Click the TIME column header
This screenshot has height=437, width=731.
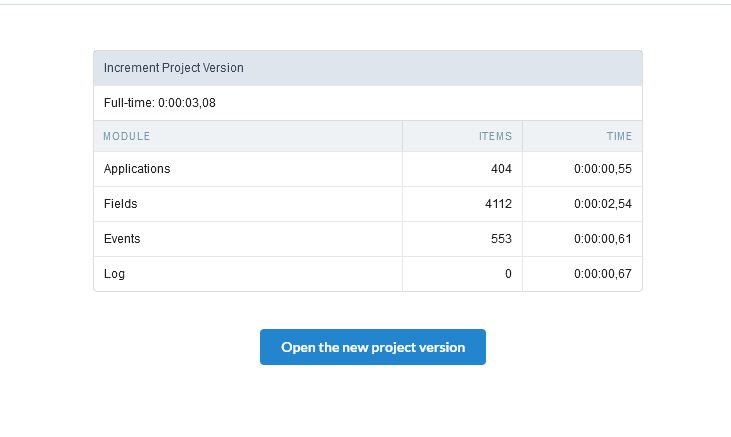[619, 136]
